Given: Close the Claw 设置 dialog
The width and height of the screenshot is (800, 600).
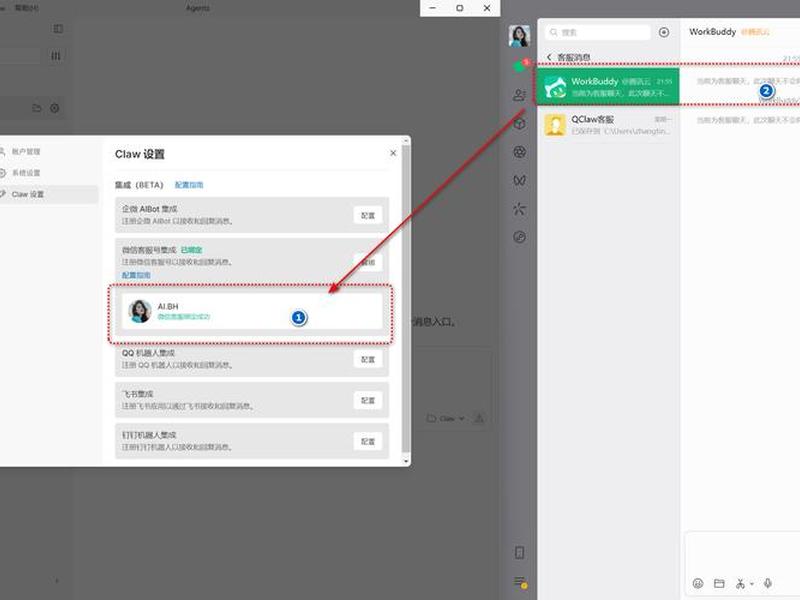Looking at the screenshot, I should [393, 153].
